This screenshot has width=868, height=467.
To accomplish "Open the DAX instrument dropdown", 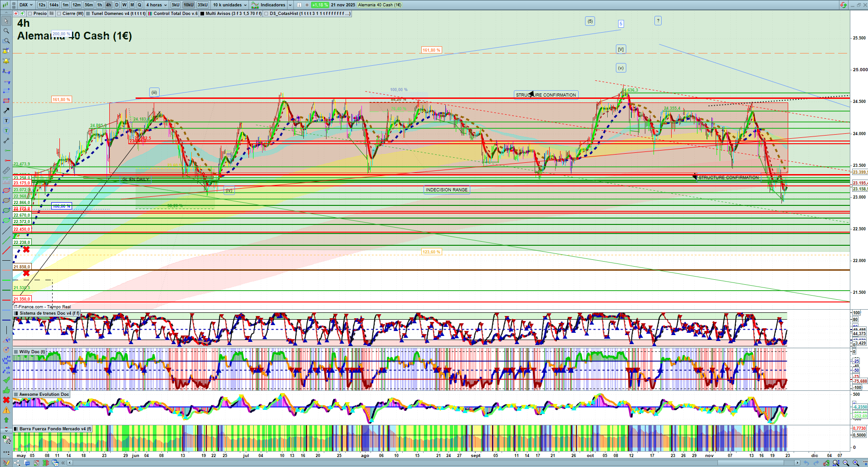I will (x=26, y=5).
